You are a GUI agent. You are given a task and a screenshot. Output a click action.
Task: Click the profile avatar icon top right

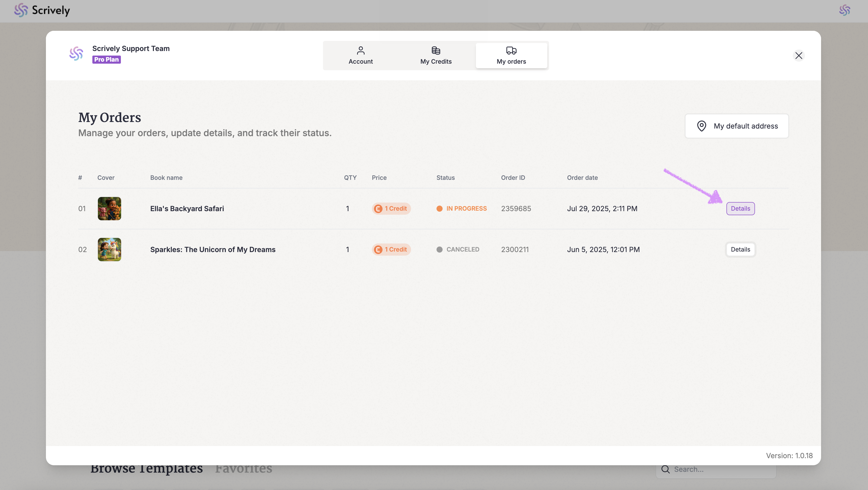(845, 10)
